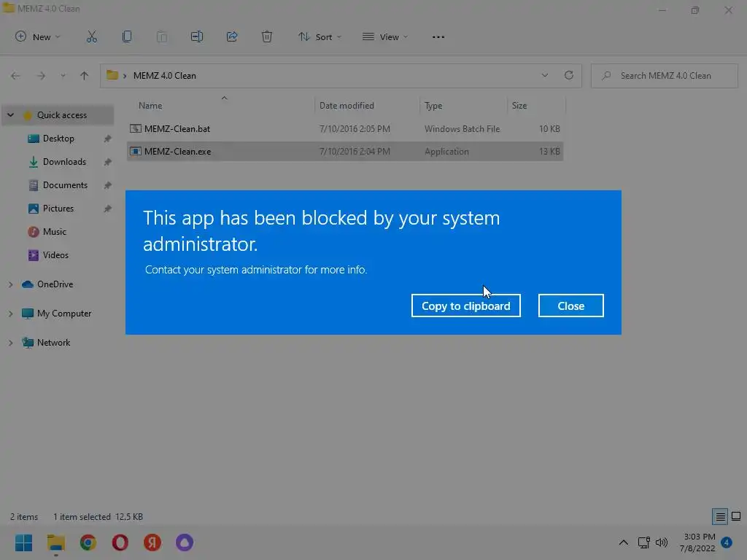
Task: Open the Windows Start menu
Action: click(x=23, y=542)
